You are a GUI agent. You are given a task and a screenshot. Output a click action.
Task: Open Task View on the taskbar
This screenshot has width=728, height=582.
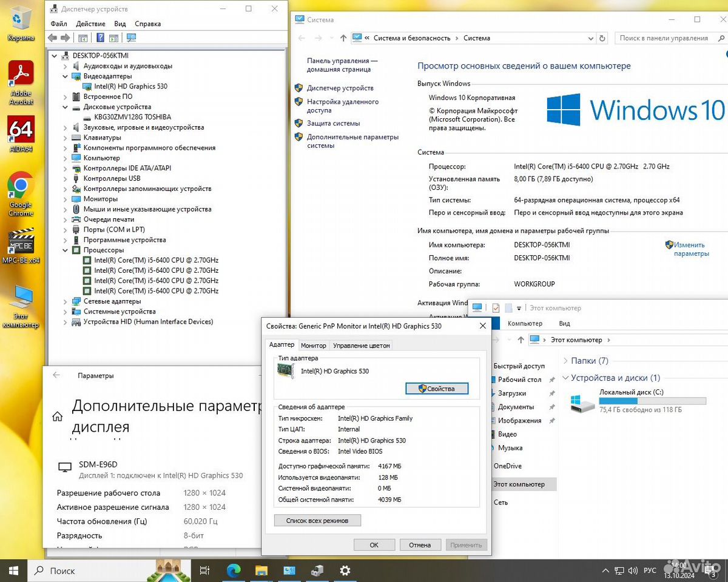pos(205,570)
